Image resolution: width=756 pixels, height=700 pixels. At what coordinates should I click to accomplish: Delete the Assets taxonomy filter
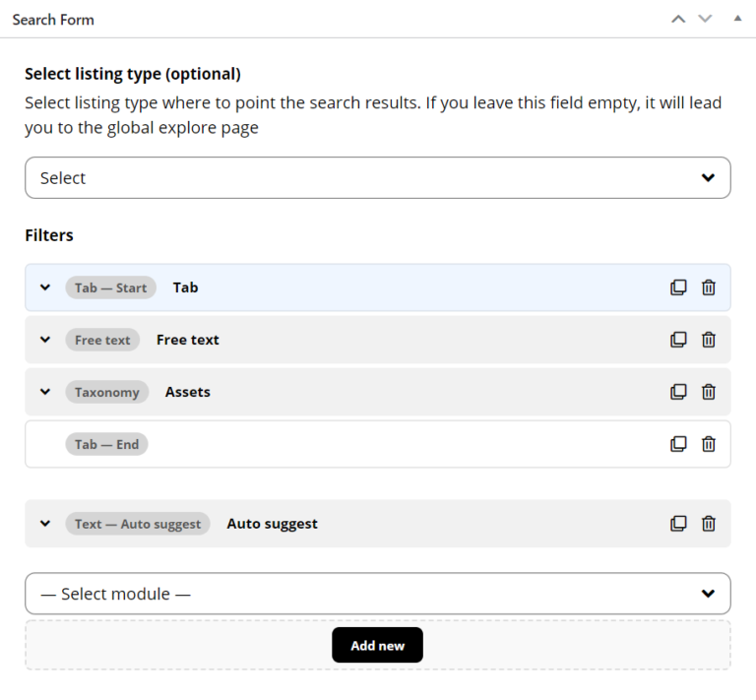tap(708, 392)
